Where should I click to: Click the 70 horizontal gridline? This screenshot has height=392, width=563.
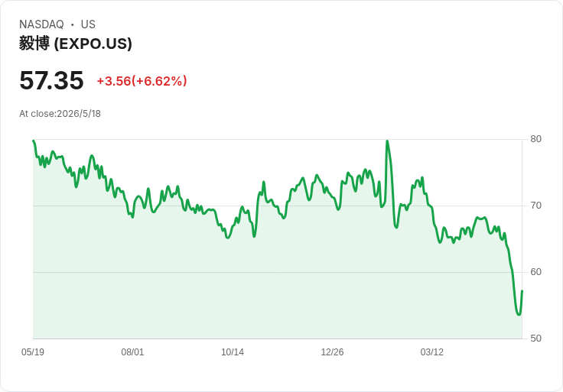pos(277,206)
